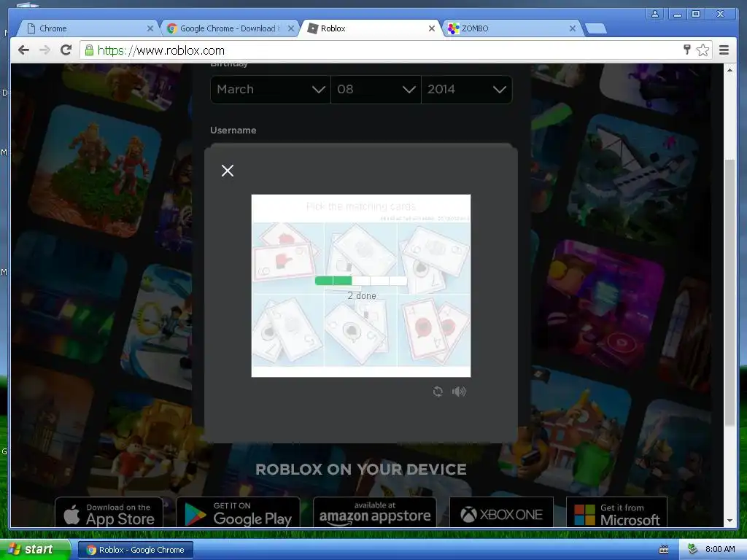The width and height of the screenshot is (747, 560).
Task: Open the Chrome hamburger menu
Action: pyautogui.click(x=724, y=50)
